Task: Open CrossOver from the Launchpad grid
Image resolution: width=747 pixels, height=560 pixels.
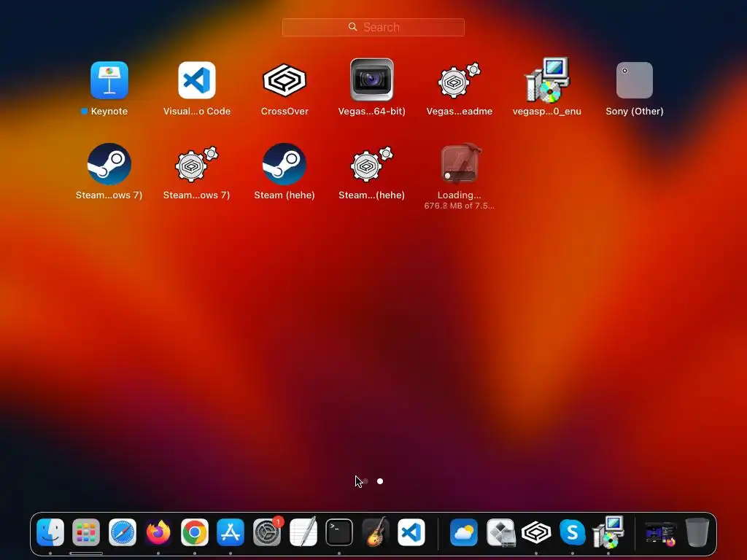Action: click(285, 80)
